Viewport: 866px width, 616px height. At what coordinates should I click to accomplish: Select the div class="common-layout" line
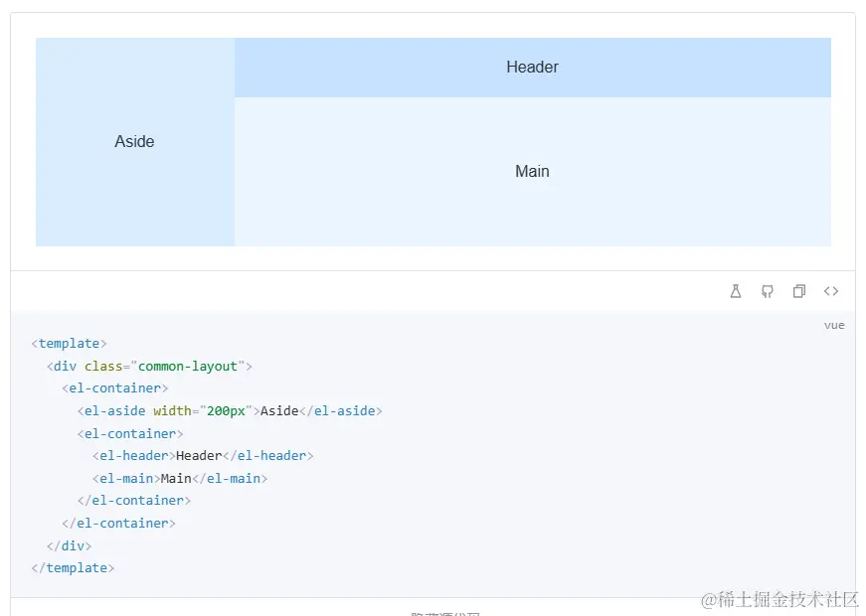point(150,366)
